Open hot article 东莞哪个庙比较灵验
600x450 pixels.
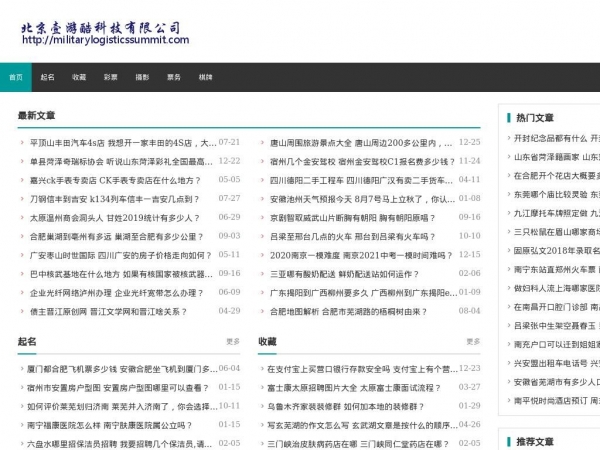(x=557, y=195)
